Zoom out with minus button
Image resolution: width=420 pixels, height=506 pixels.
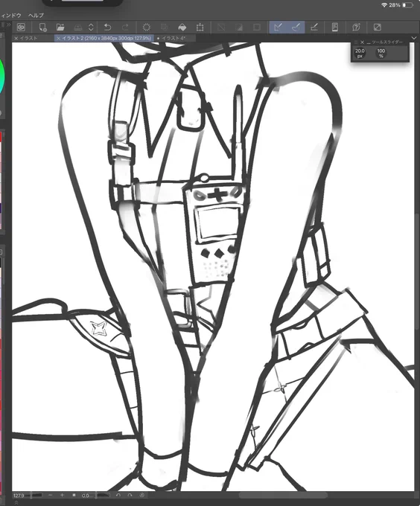click(51, 495)
